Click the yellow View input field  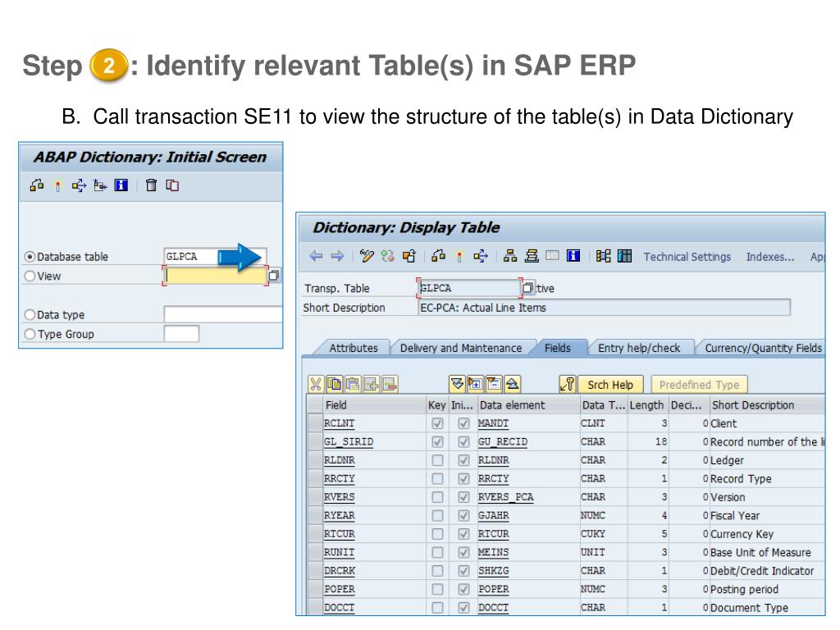216,276
